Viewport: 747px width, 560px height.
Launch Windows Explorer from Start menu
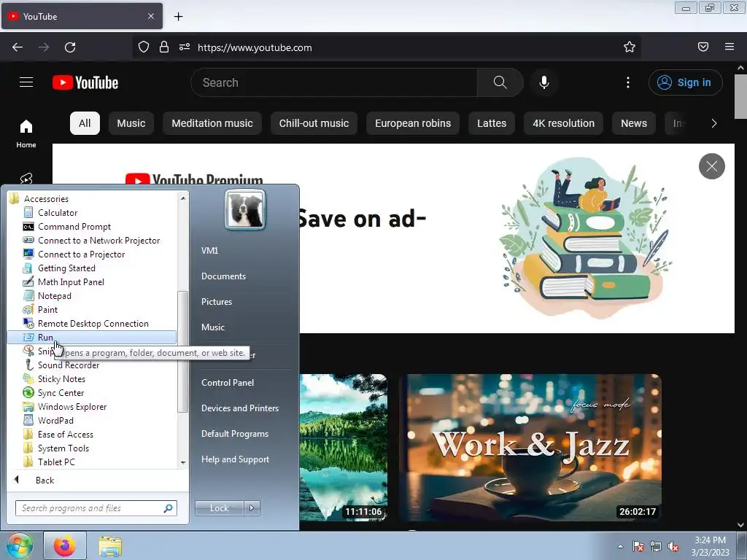point(72,407)
